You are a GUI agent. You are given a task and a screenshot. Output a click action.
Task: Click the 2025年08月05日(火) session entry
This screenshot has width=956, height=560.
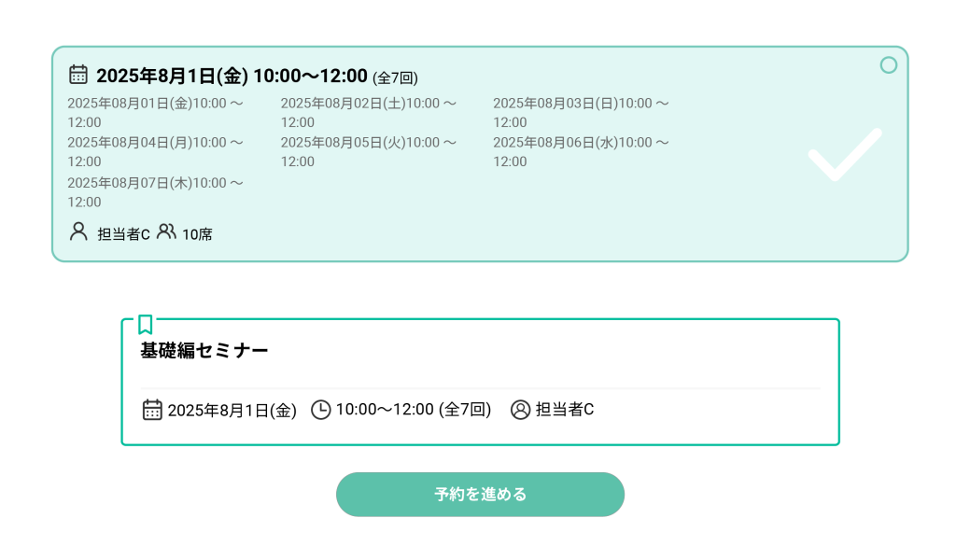(x=369, y=152)
